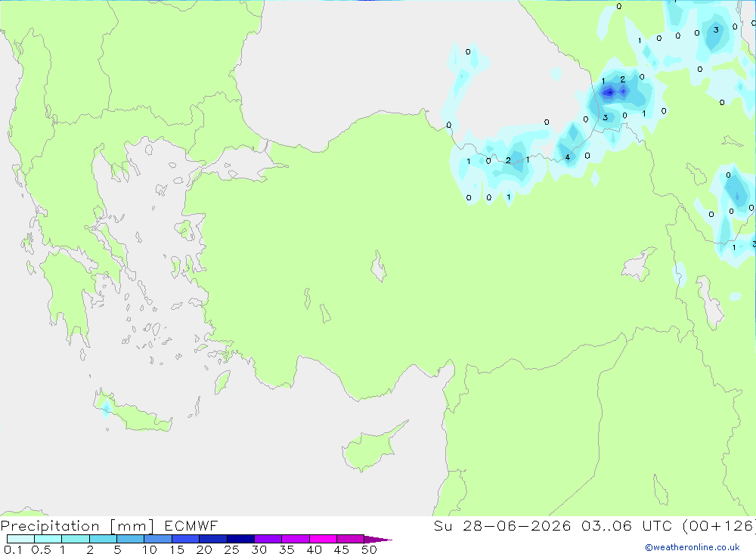Open the weatheronline.co.uk copyright link
Image resolution: width=756 pixels, height=554 pixels.
(x=692, y=547)
